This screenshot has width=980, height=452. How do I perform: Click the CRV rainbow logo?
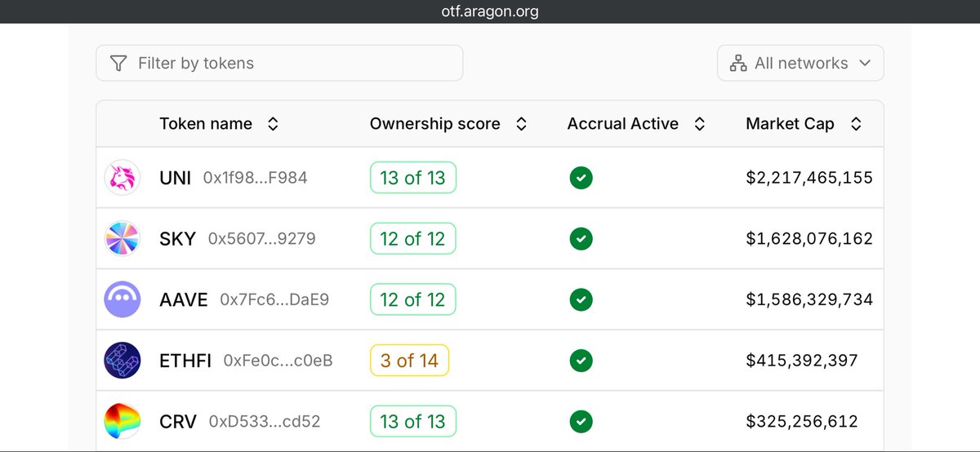123,422
